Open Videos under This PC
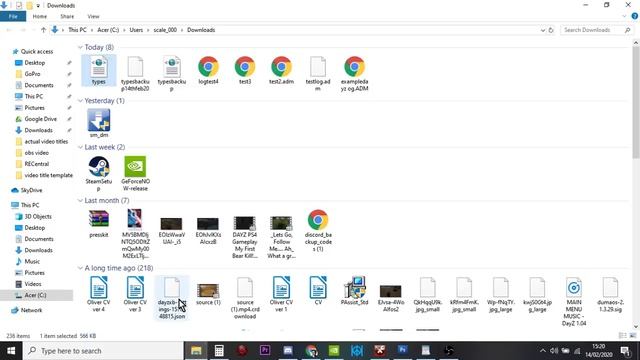 pos(33,284)
